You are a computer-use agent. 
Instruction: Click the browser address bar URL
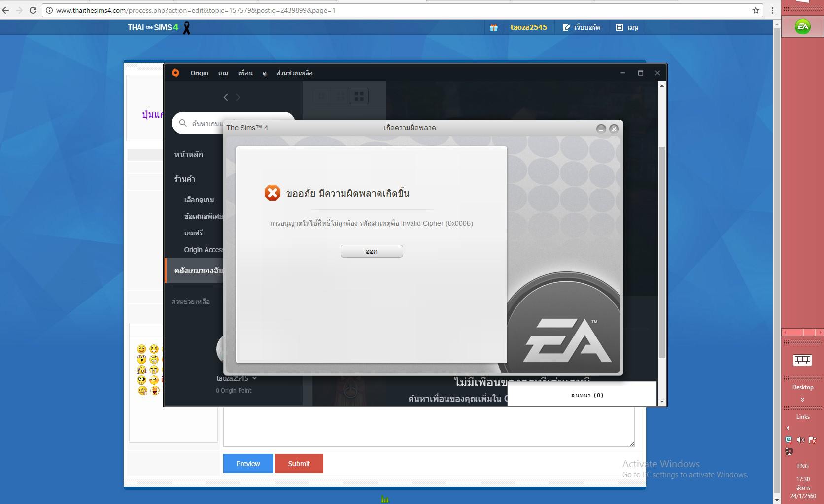[x=196, y=10]
